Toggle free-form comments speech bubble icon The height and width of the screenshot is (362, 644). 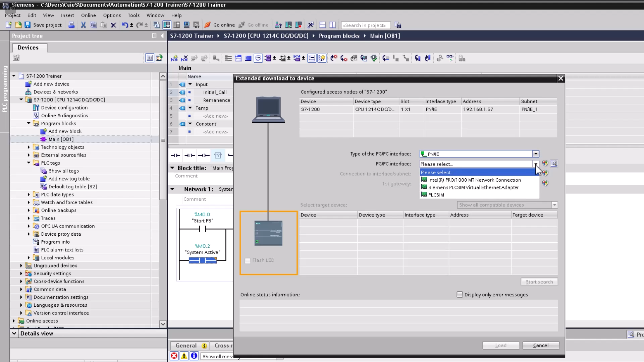click(258, 58)
